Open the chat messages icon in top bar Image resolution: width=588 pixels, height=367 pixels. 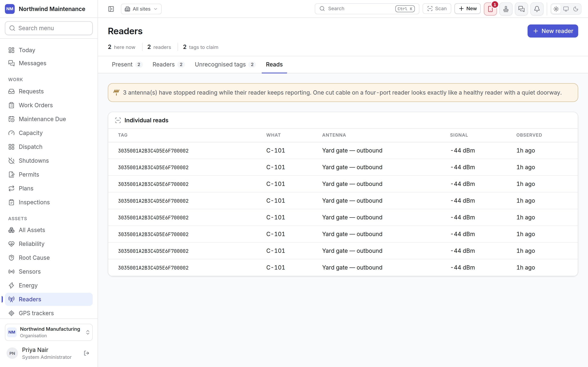[x=521, y=9]
